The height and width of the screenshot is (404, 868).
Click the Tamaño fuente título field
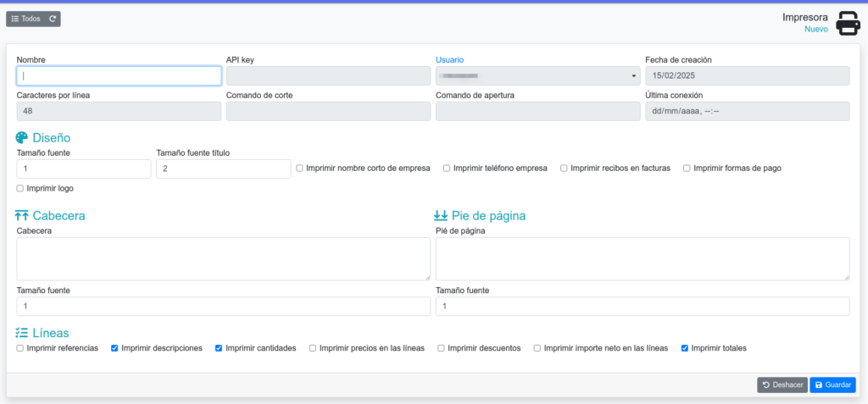224,169
